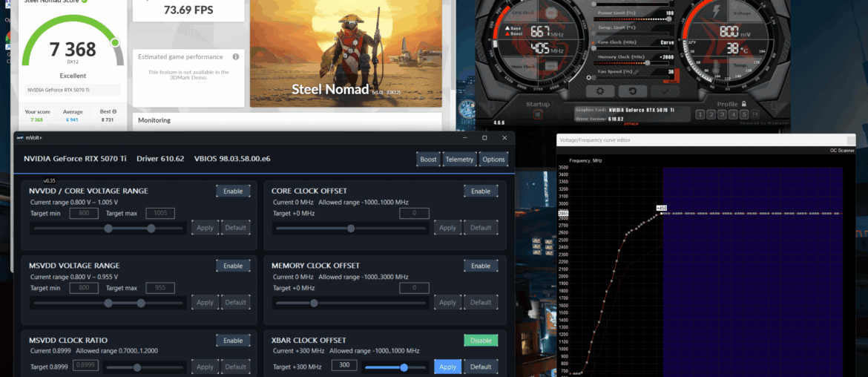
Task: Enable Memory Clock Offset control
Action: 481,266
